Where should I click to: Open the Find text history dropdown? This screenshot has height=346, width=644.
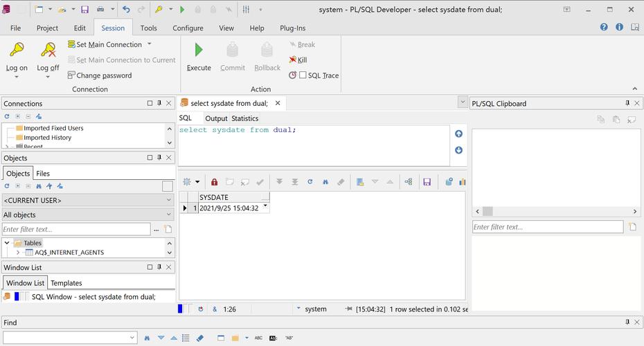(x=132, y=338)
